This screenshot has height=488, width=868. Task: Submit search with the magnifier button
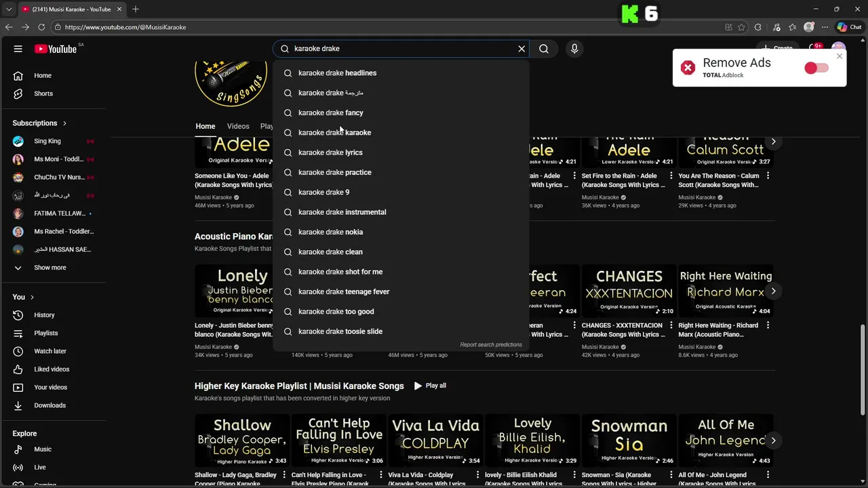544,49
